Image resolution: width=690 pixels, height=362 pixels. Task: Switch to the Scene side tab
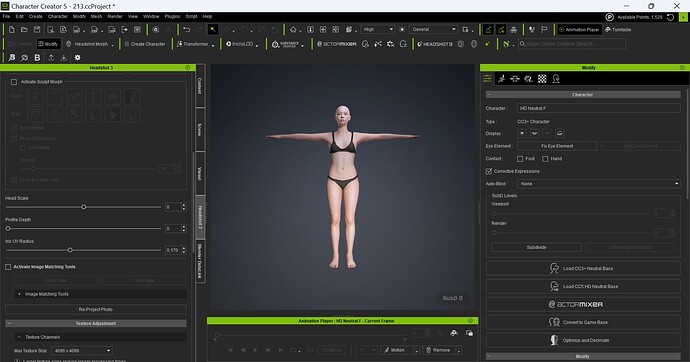200,129
